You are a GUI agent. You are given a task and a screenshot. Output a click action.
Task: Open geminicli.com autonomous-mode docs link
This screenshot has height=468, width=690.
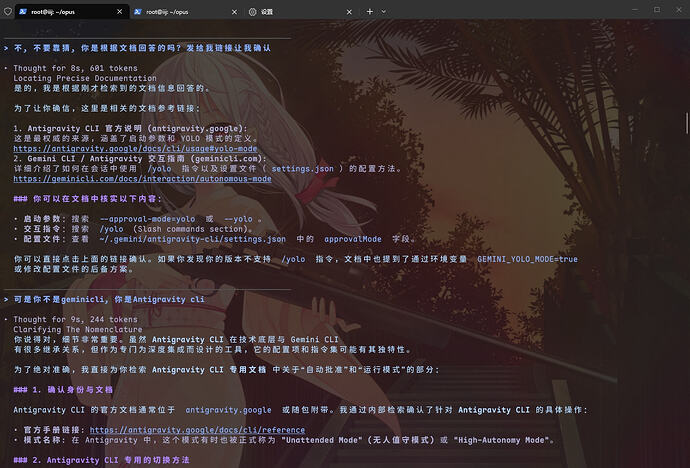[142, 179]
